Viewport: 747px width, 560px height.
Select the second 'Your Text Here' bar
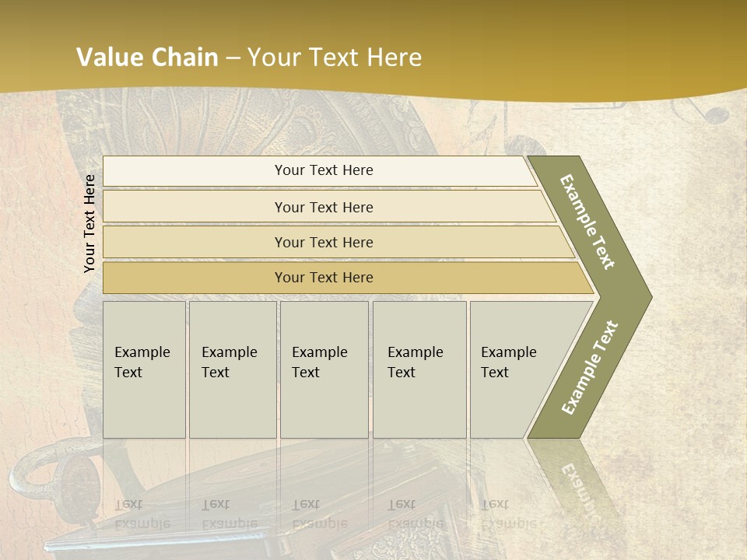click(323, 207)
